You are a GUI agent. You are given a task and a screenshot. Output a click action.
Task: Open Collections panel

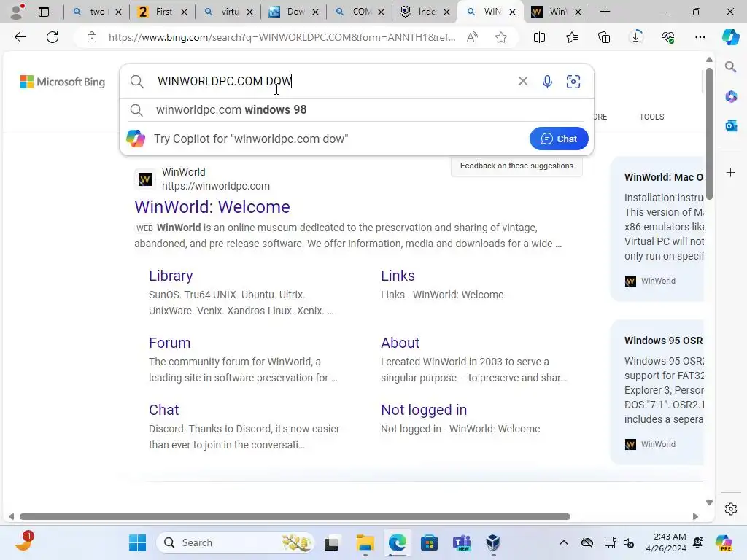(603, 37)
